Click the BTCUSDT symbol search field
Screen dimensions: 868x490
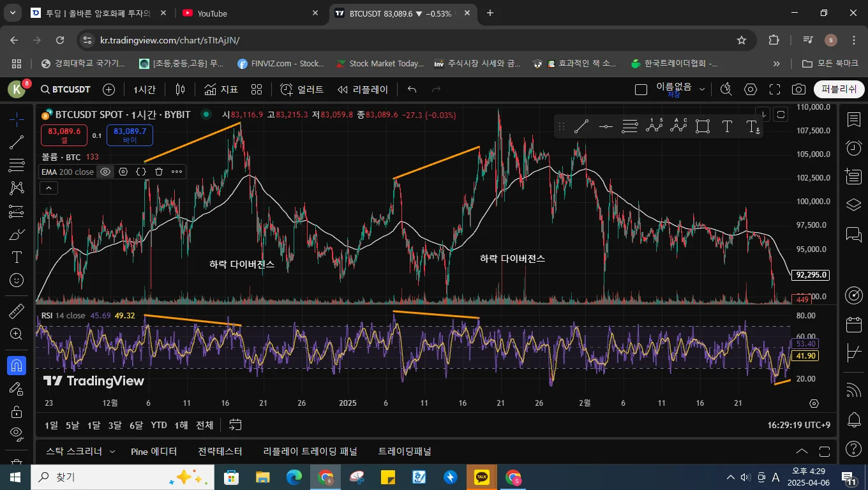point(65,89)
